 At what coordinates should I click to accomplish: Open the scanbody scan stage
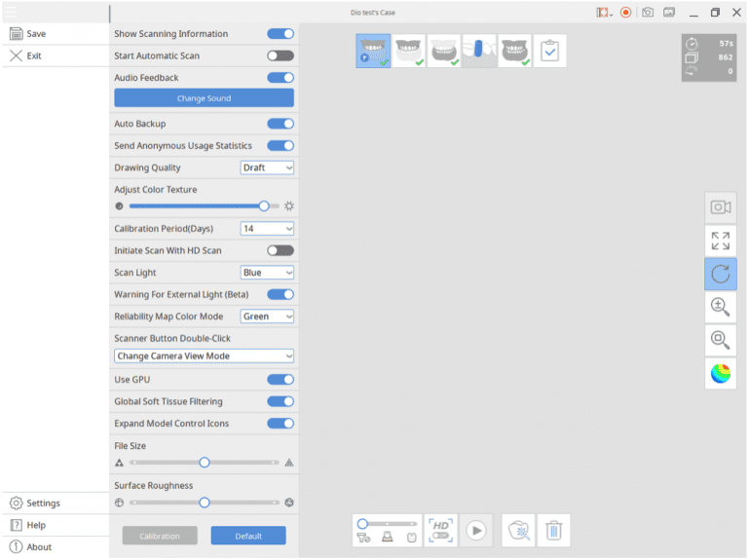click(x=479, y=51)
